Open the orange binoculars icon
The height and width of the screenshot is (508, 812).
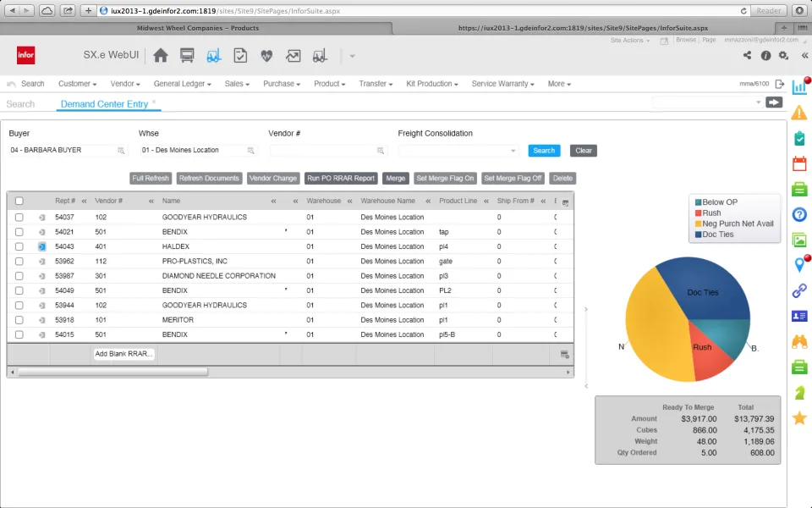[x=799, y=341]
